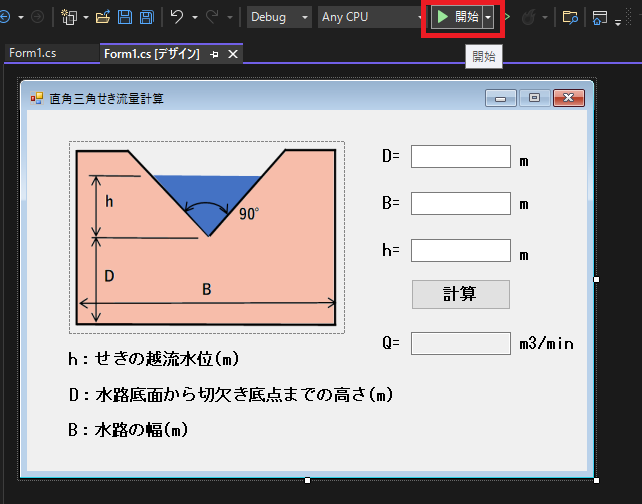
Task: Click the Save icon
Action: pos(125,17)
